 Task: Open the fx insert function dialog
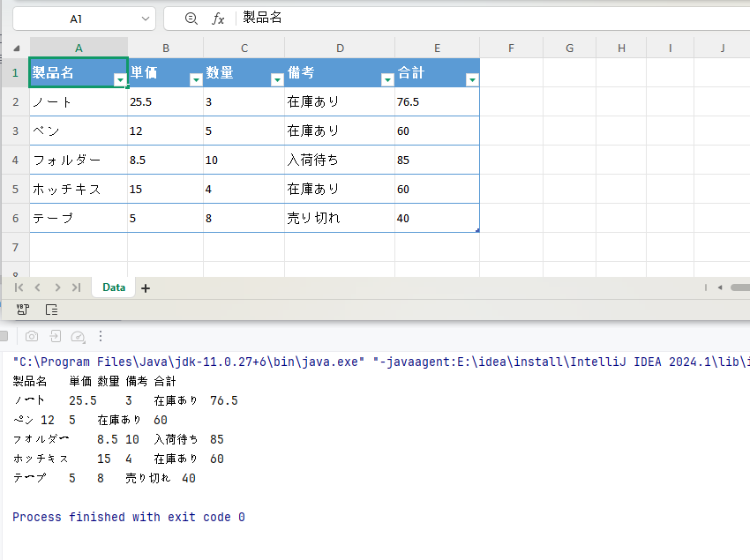(x=218, y=19)
